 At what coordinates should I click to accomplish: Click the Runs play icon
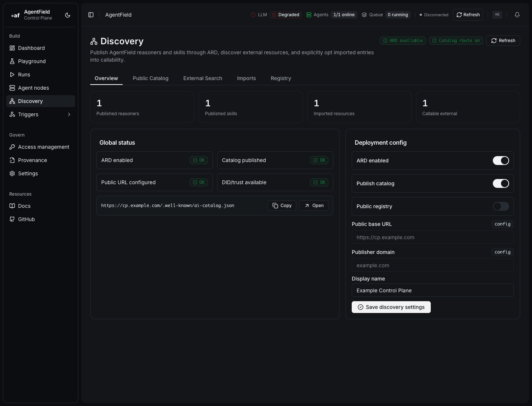pyautogui.click(x=12, y=75)
